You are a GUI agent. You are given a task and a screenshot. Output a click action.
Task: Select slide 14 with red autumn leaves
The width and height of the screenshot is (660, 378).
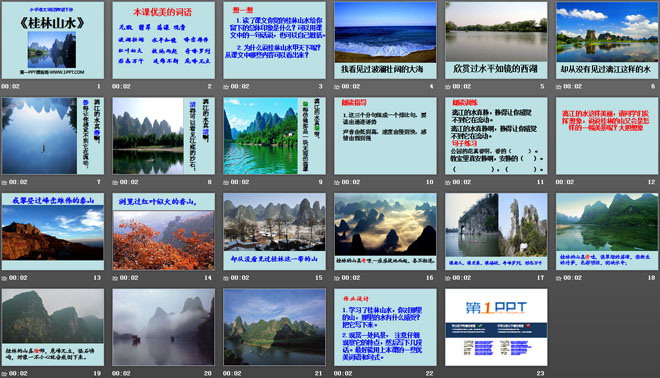[x=164, y=232]
